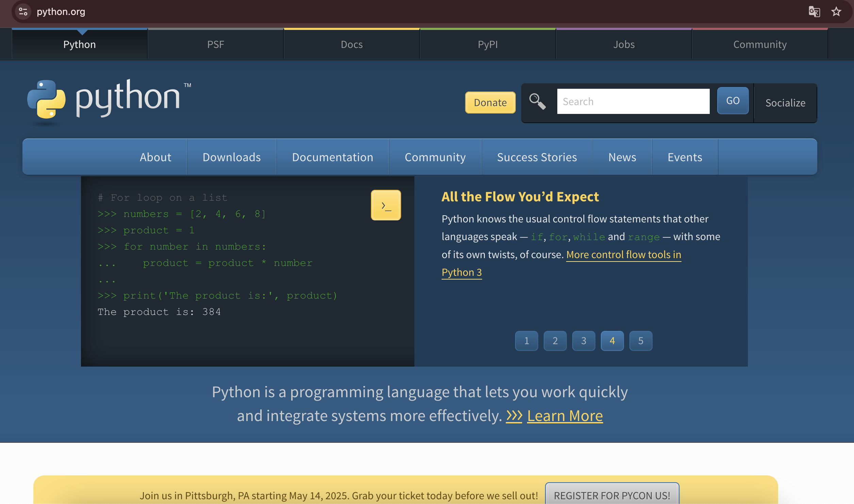Focus the Search input field
The width and height of the screenshot is (854, 504).
633,101
